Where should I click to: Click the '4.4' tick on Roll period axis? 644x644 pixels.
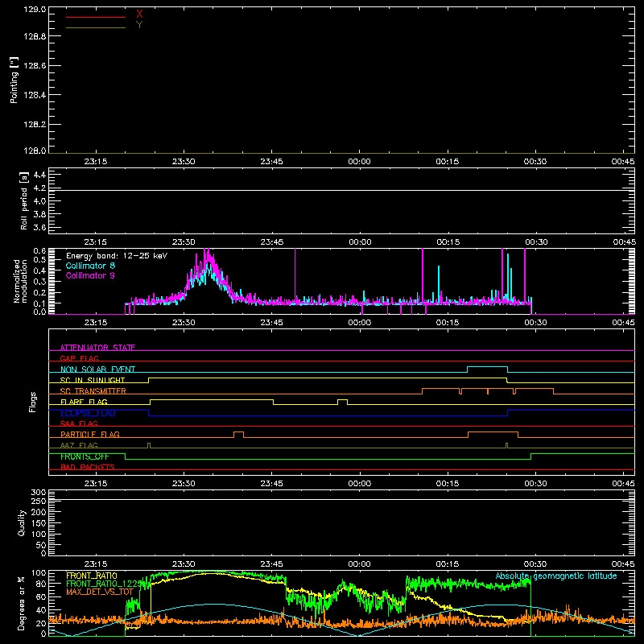39,175
